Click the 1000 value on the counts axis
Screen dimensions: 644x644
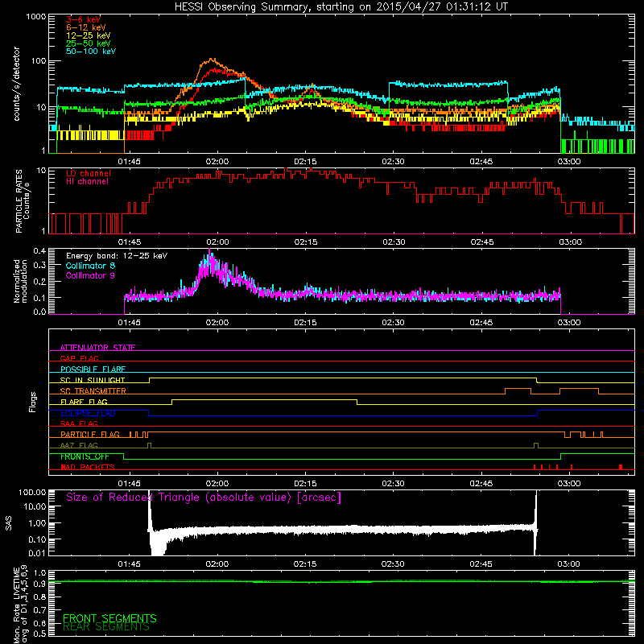point(36,16)
